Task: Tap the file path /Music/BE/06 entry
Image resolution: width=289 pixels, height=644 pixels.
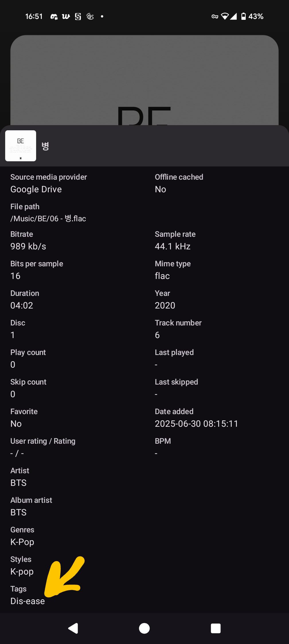Action: click(48, 218)
